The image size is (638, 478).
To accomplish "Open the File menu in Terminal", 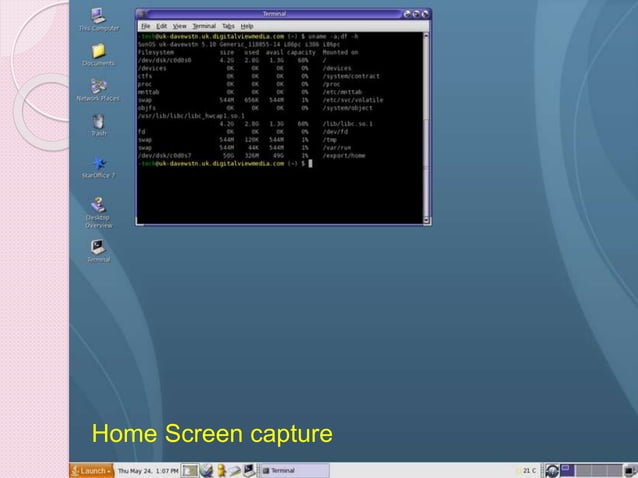I will pyautogui.click(x=145, y=24).
